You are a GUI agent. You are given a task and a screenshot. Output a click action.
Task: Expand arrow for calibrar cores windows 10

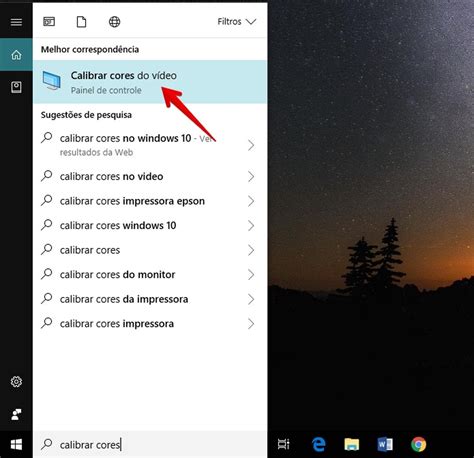coord(251,226)
